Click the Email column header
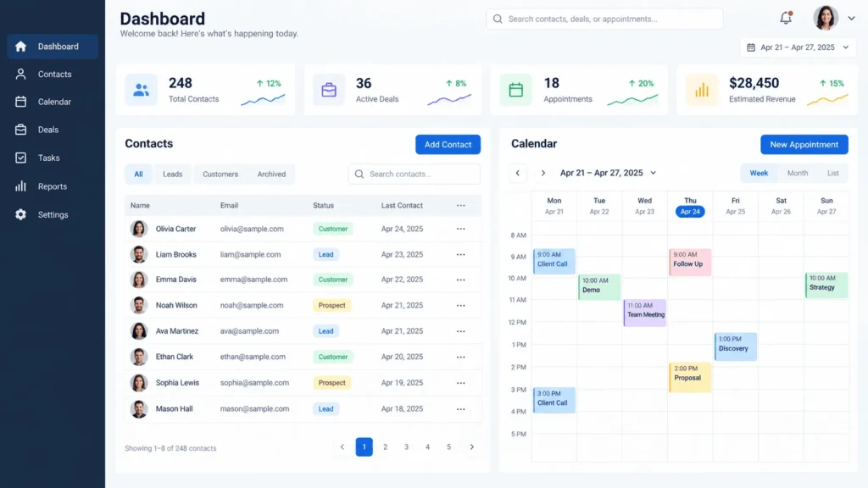Screen dimensions: 868x488 click(x=229, y=205)
